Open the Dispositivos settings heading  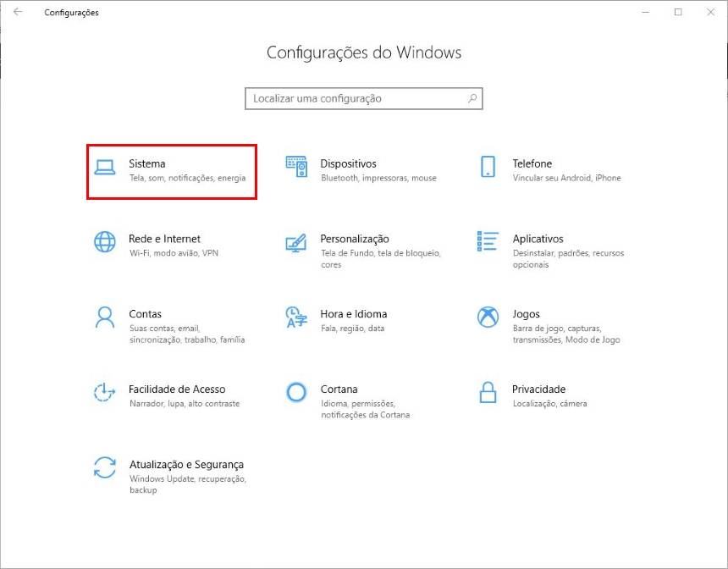[x=348, y=163]
